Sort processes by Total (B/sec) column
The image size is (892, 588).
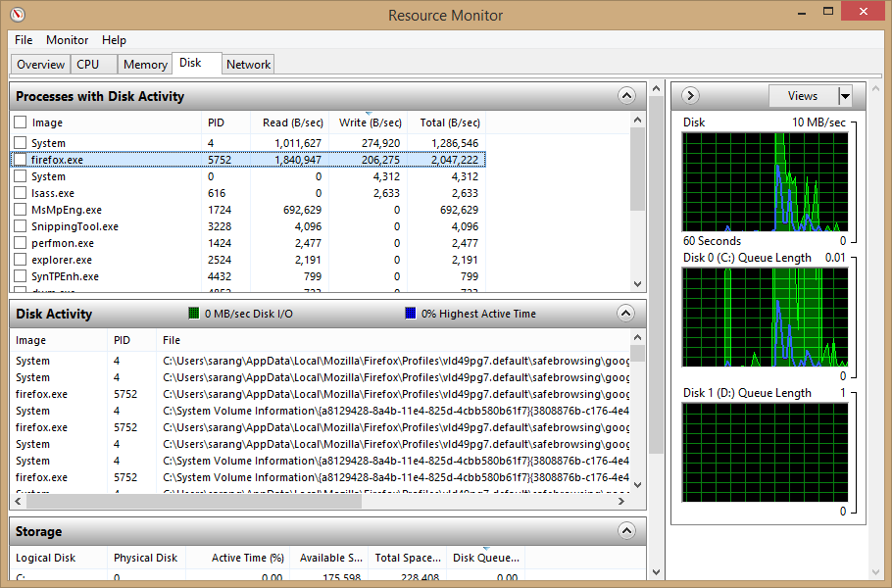point(447,122)
